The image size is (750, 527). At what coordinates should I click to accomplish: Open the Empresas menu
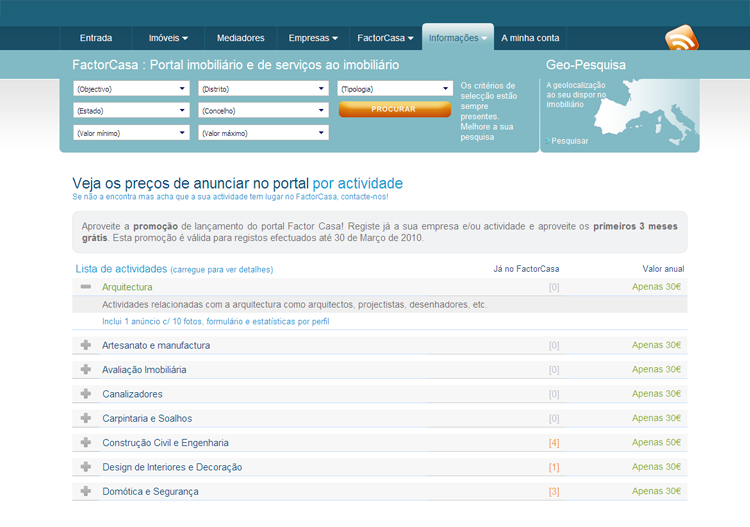click(313, 38)
